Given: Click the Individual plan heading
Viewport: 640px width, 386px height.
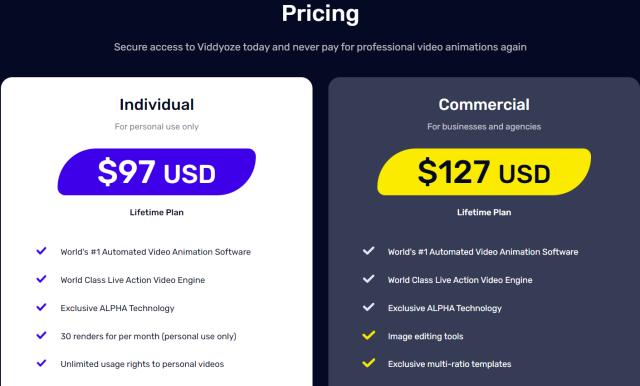Looking at the screenshot, I should tap(157, 104).
